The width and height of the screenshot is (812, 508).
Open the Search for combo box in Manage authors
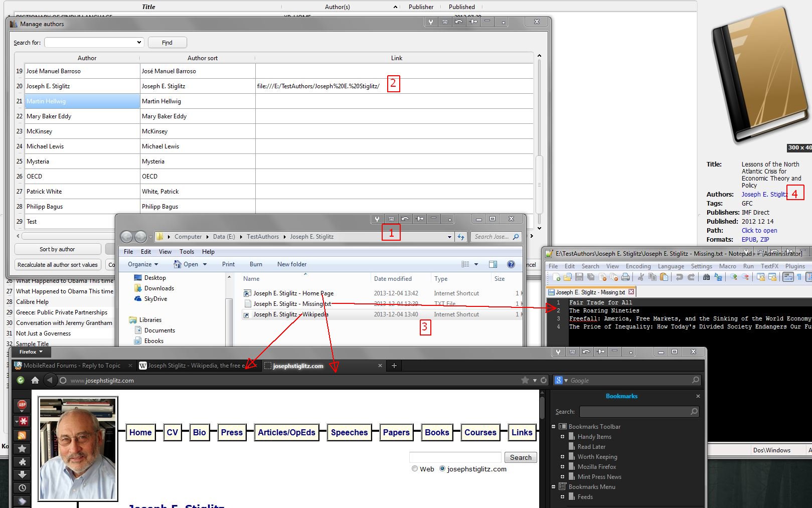(94, 43)
